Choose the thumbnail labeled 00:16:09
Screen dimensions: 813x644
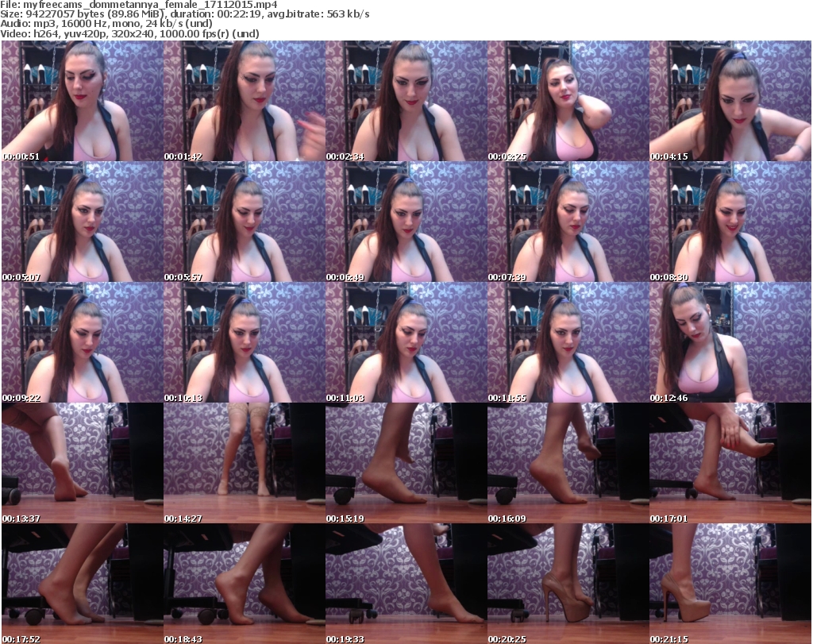click(x=568, y=463)
